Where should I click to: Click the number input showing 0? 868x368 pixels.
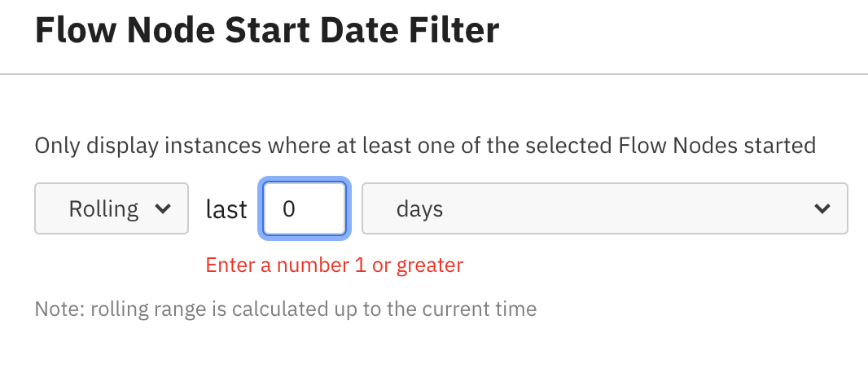(x=305, y=209)
